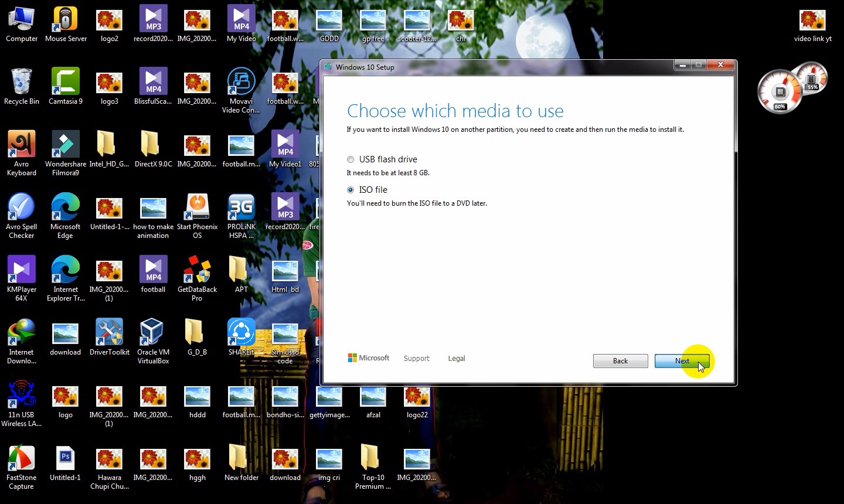Launch SHAREit from the desktop

pyautogui.click(x=241, y=338)
